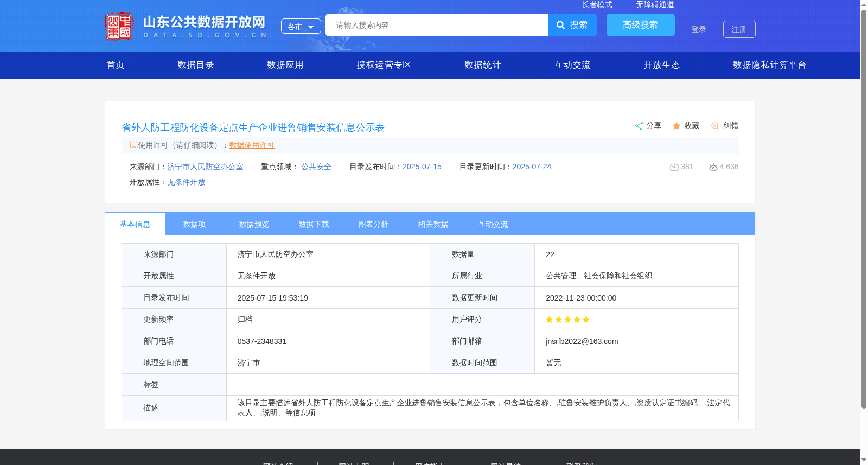The height and width of the screenshot is (465, 868).
Task: Open 数据目录 navigation item
Action: (x=196, y=65)
